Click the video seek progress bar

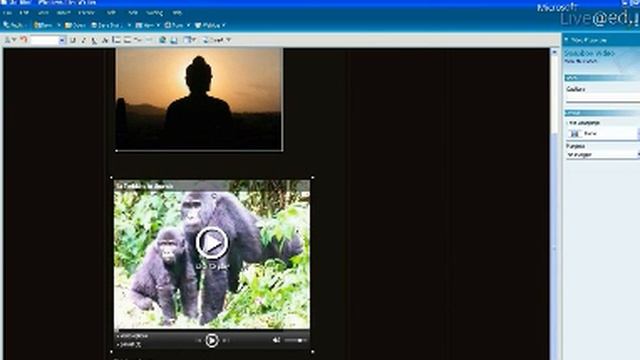[x=212, y=330]
